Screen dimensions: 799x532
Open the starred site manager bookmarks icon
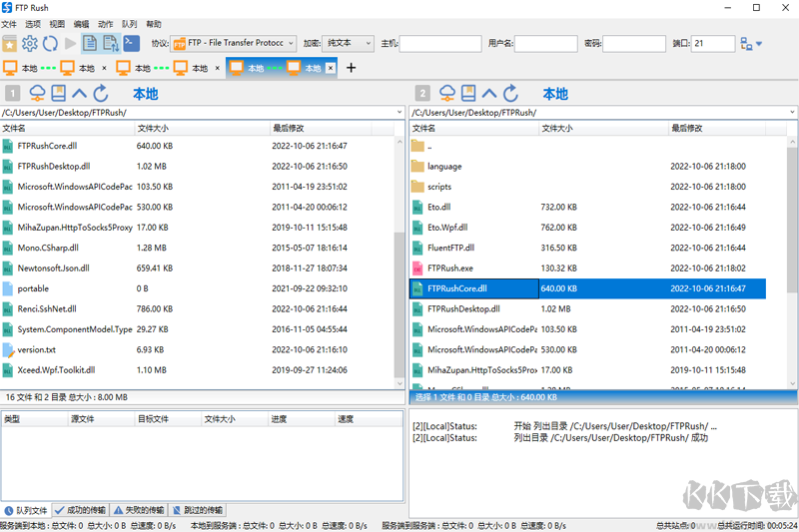click(10, 44)
